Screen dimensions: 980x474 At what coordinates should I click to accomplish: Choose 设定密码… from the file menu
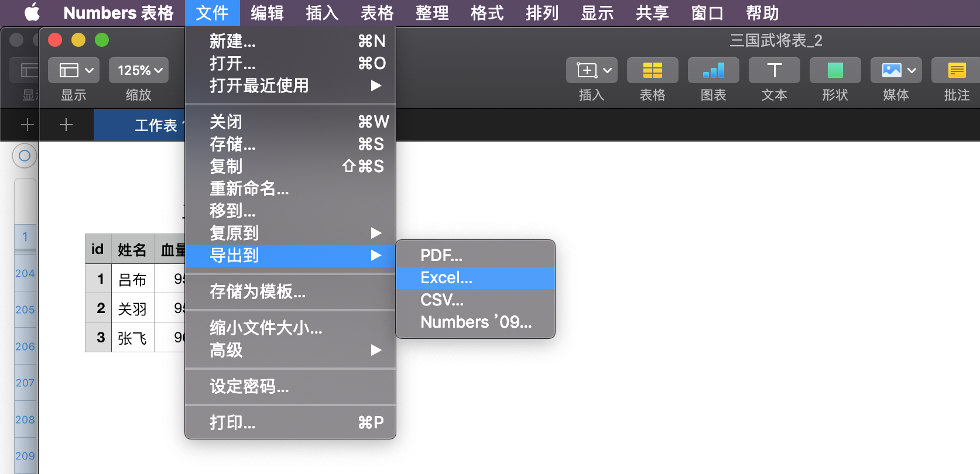click(x=290, y=386)
